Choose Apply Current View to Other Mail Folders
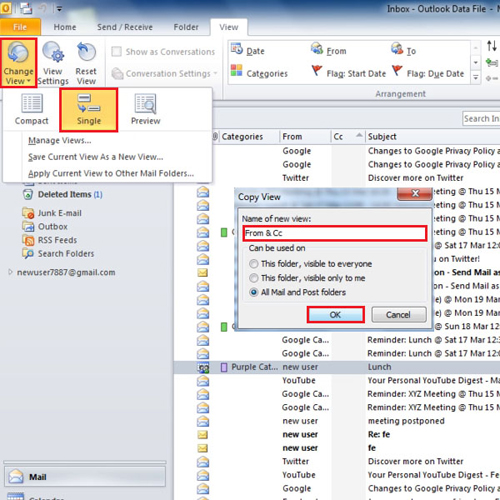The height and width of the screenshot is (500, 500). pos(111,173)
